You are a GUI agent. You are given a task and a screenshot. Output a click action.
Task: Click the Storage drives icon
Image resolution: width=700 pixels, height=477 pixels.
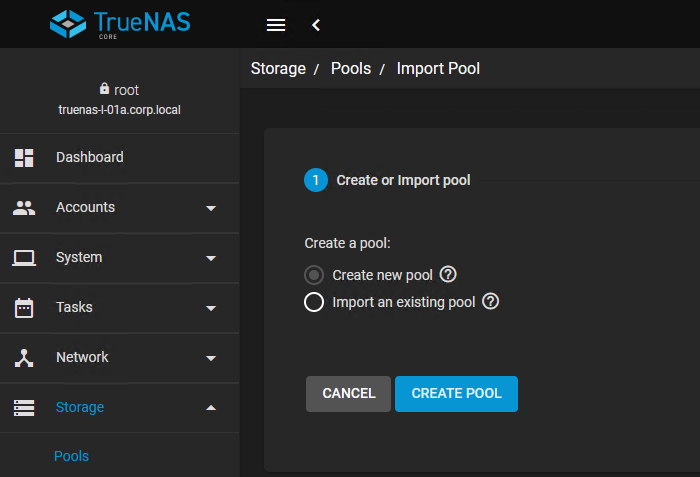[24, 408]
